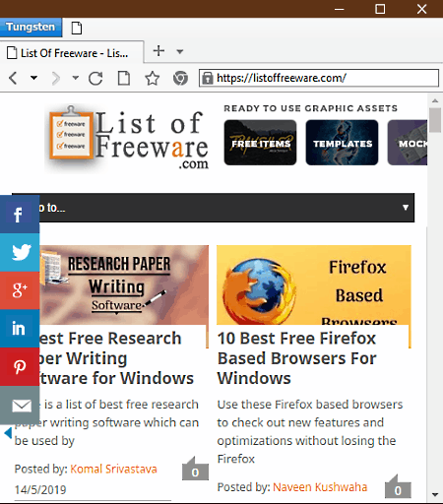Click comment count under Komal Srivastava post
Viewport: 443px width, 504px height.
[x=195, y=469]
